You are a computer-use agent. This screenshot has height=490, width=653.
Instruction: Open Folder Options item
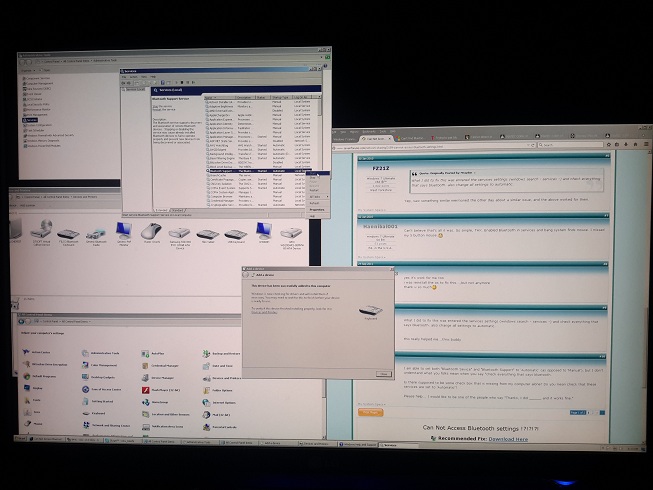click(x=218, y=391)
